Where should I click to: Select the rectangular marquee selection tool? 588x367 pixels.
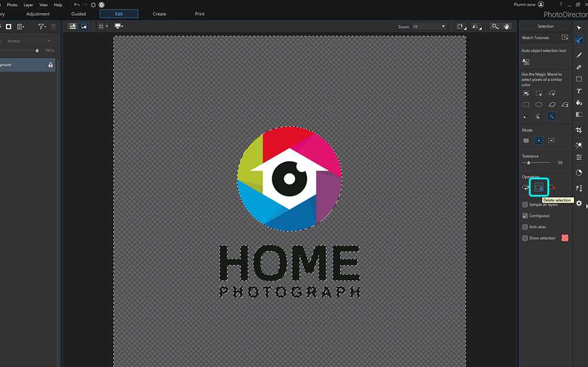coord(526,105)
